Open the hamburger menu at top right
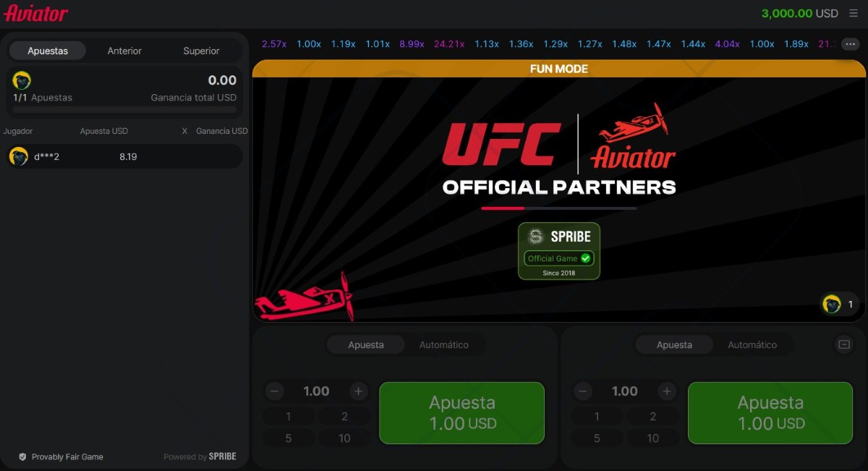Image resolution: width=868 pixels, height=471 pixels. pyautogui.click(x=854, y=14)
